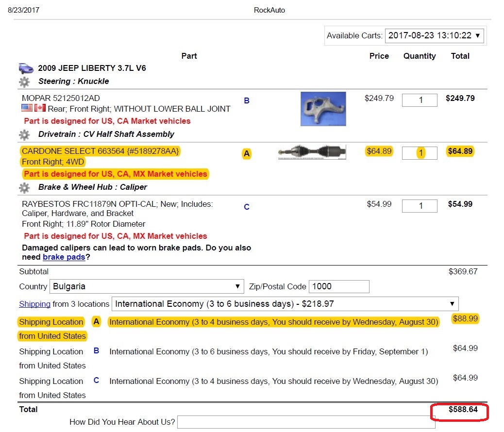Follow the brake pads link
This screenshot has width=504, height=432.
64,257
